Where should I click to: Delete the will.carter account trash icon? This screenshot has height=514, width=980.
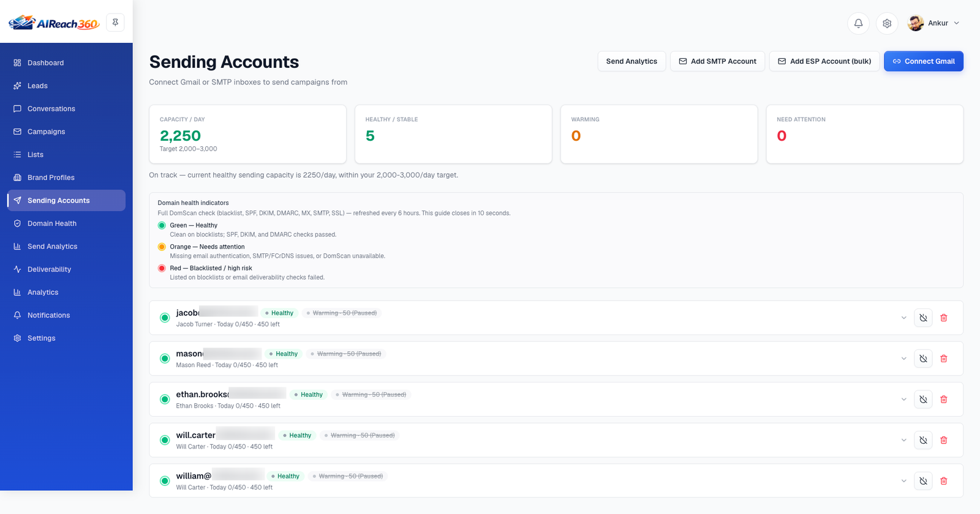(x=944, y=440)
